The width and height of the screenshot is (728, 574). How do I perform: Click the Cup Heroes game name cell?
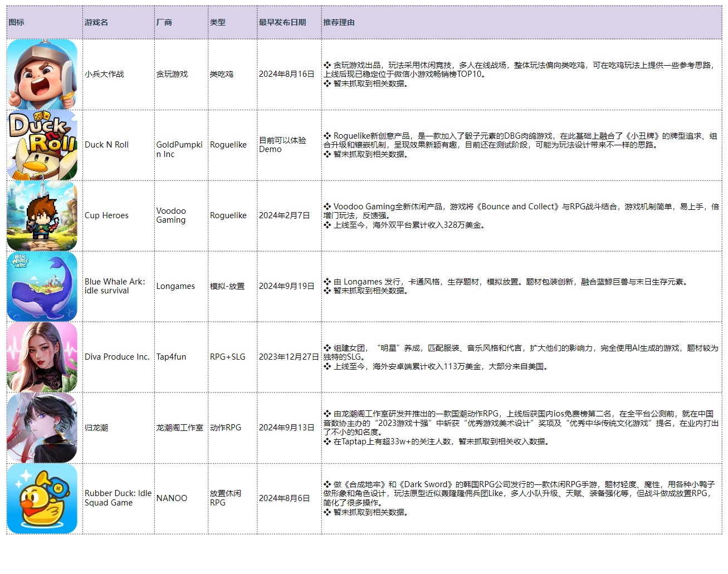pyautogui.click(x=106, y=215)
